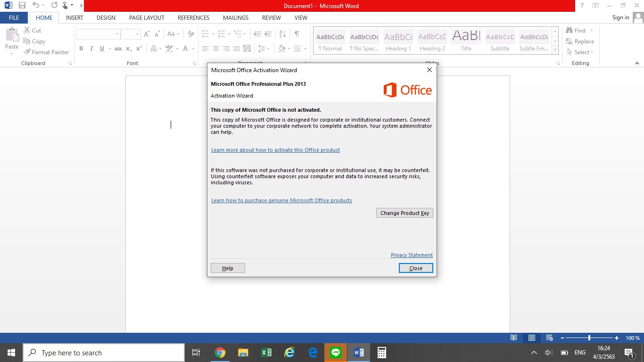This screenshot has height=362, width=644.
Task: Toggle Italic formatting
Action: tap(91, 49)
